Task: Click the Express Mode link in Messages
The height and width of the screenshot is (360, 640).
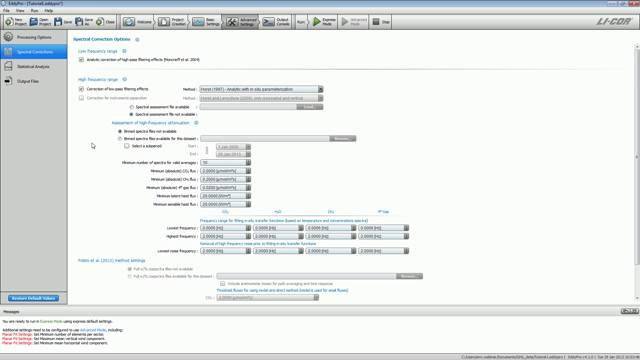Action: tap(51, 322)
